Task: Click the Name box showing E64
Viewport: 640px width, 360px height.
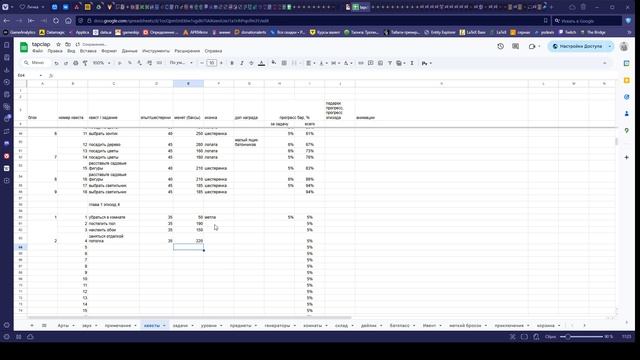Action: [x=29, y=76]
